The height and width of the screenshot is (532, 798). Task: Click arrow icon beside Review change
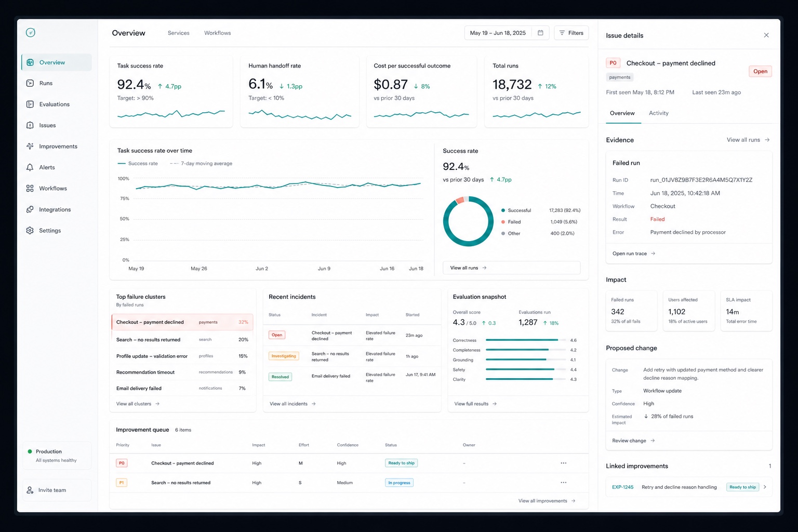click(653, 441)
